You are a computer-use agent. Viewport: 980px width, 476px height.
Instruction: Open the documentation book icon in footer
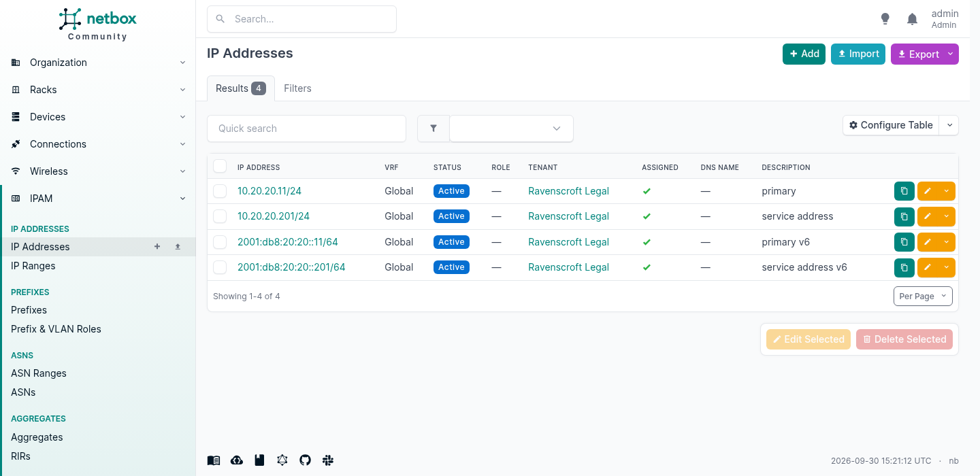click(214, 460)
